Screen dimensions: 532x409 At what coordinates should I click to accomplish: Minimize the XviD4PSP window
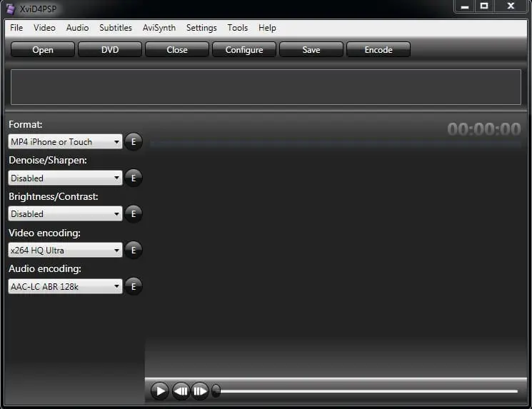coord(465,6)
